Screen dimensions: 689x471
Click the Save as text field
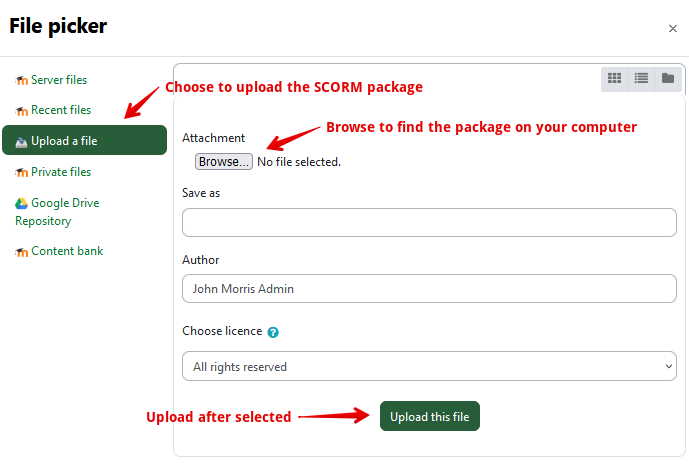click(429, 222)
